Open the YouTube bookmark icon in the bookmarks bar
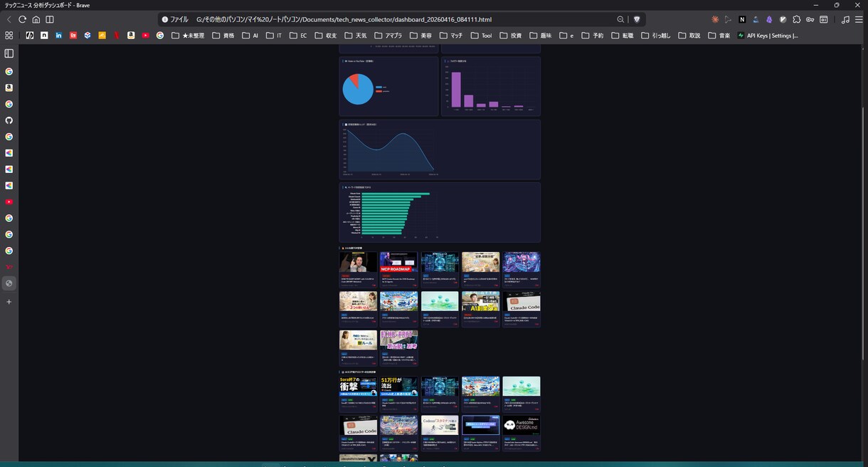The width and height of the screenshot is (868, 467). [145, 35]
